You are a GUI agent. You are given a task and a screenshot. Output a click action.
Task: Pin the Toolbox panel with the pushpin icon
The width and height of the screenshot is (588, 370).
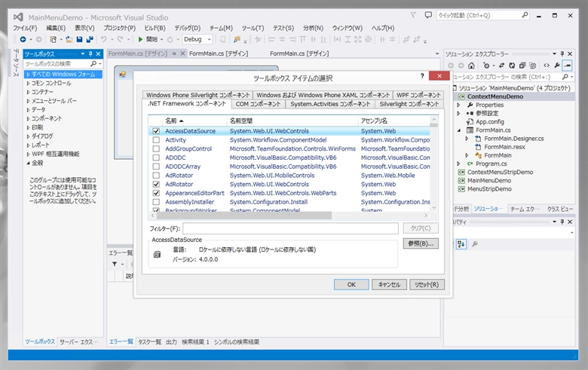click(90, 54)
